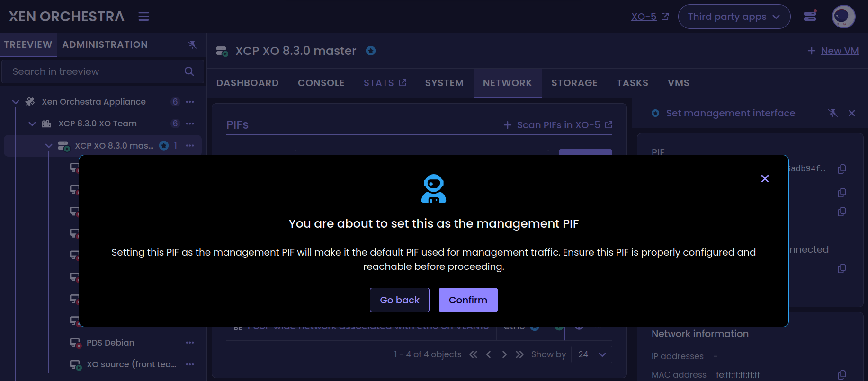Click the New VM link
This screenshot has width=868, height=381.
point(833,51)
